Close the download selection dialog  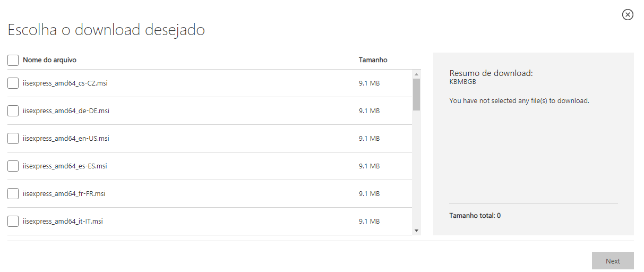[628, 14]
